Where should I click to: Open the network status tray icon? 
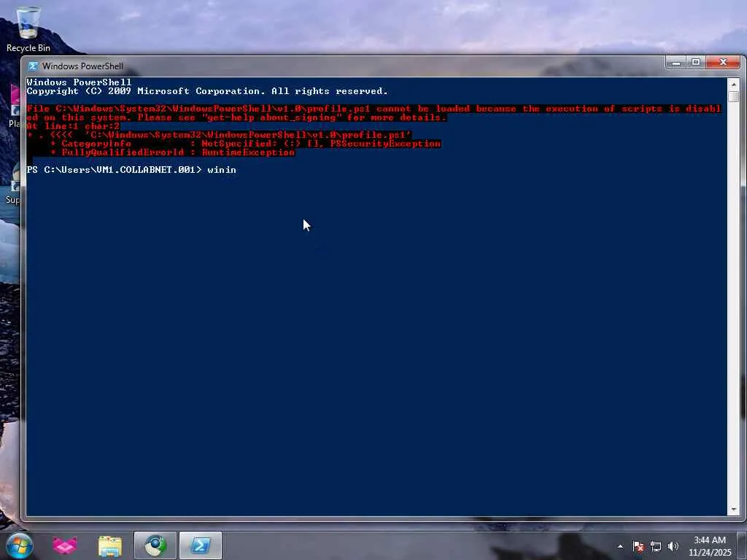[656, 546]
